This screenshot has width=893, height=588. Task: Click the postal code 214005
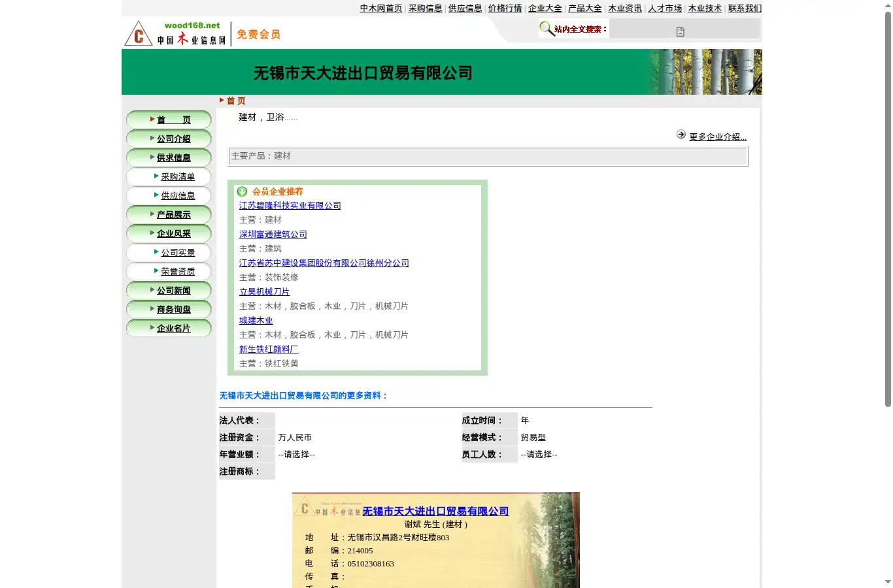[x=360, y=551]
